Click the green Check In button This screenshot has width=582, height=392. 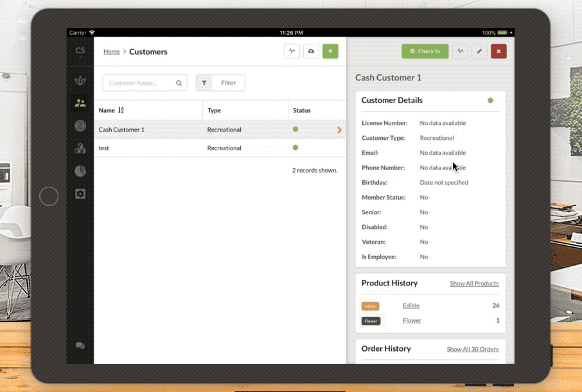point(425,51)
